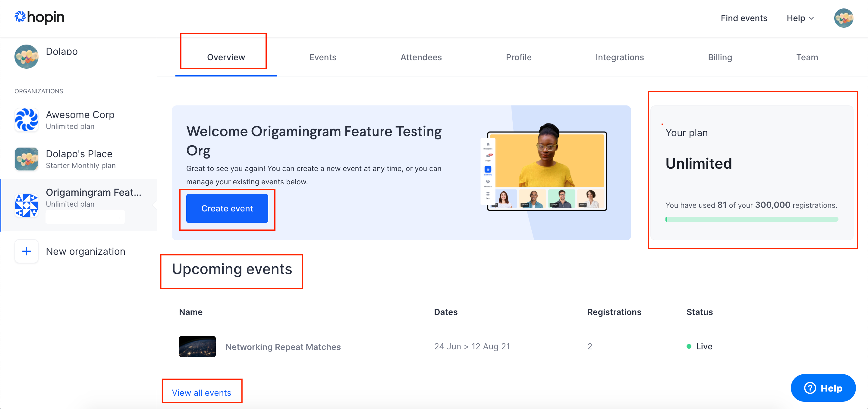Open the Team tab
Image resolution: width=868 pixels, height=409 pixels.
pos(807,57)
